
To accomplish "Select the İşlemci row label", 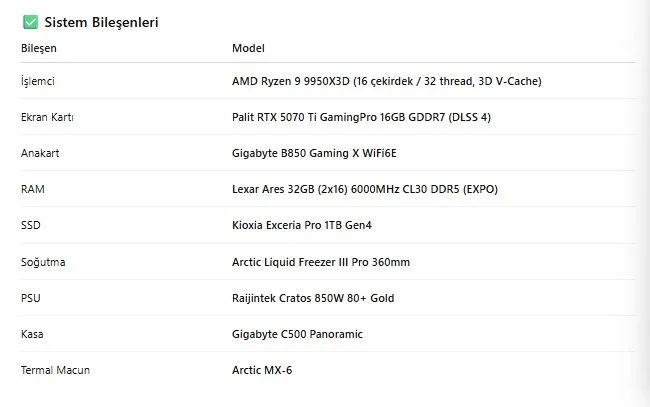I will click(x=38, y=81).
